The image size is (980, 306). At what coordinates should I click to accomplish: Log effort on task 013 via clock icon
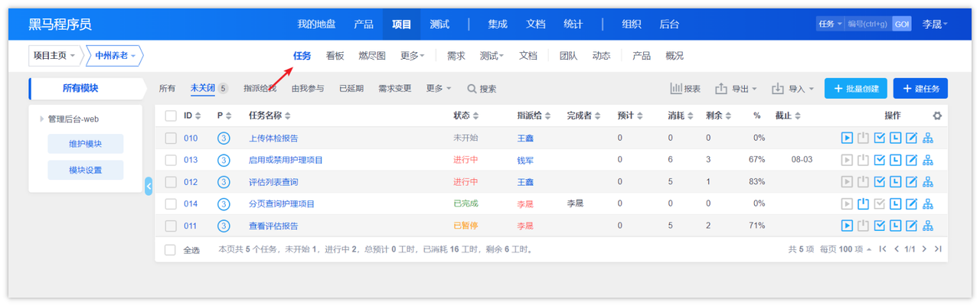tap(895, 160)
